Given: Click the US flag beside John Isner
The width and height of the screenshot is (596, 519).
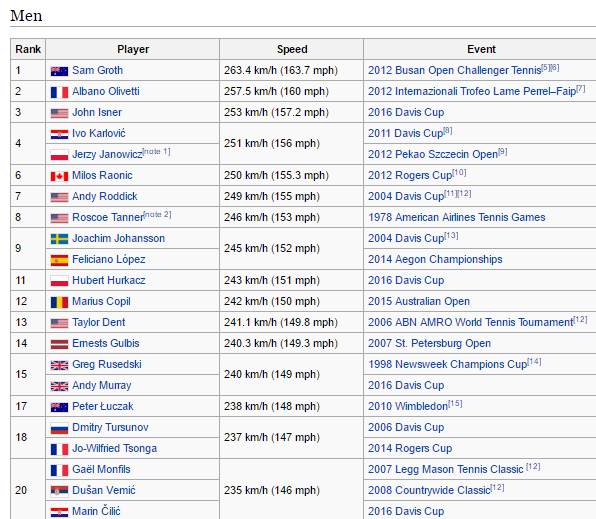Looking at the screenshot, I should (x=59, y=113).
